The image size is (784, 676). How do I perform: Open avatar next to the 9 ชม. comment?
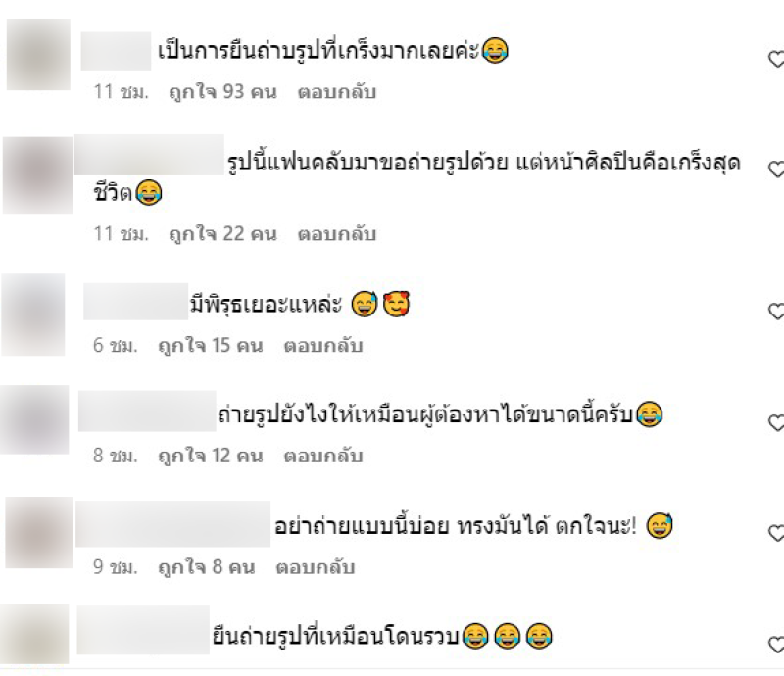click(x=39, y=533)
